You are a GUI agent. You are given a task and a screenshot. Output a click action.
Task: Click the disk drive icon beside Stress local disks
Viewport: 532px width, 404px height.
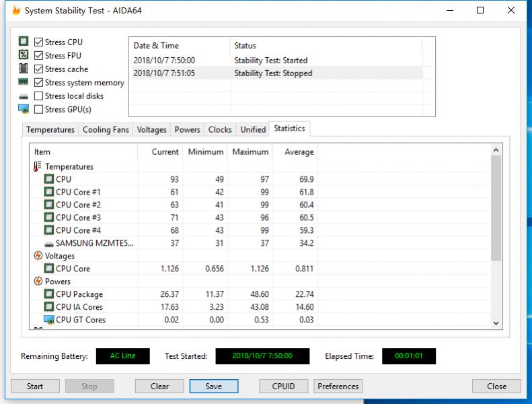24,97
